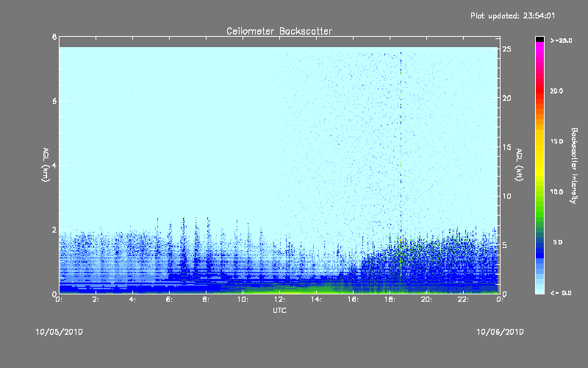Click the '2' km tick on left axis

(54, 230)
